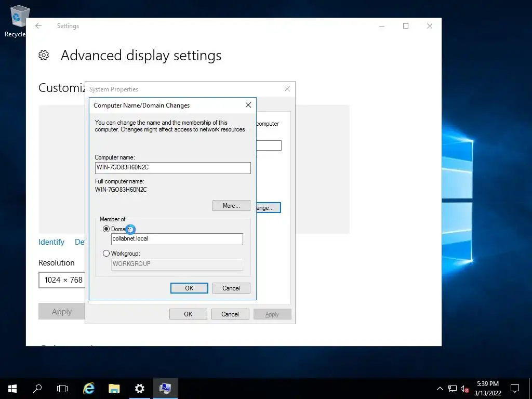Click the Computer name text field
This screenshot has height=399, width=532.
pos(172,168)
